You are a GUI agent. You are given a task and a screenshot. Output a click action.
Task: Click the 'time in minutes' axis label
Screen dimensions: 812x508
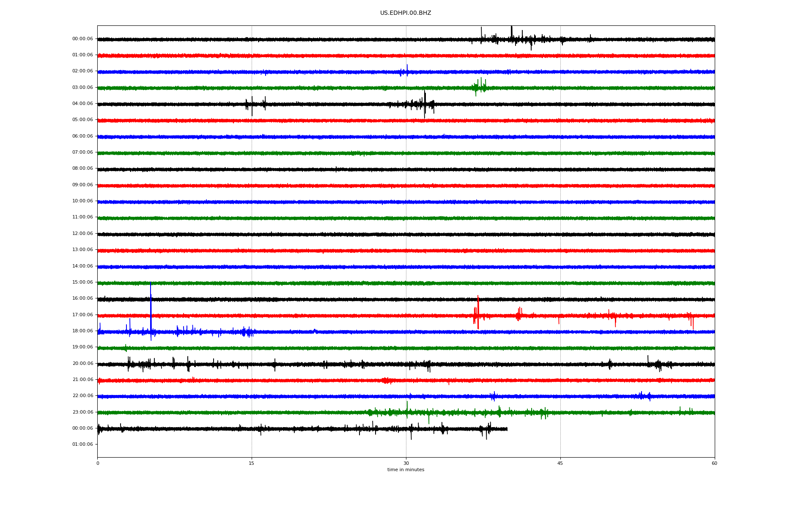406,470
